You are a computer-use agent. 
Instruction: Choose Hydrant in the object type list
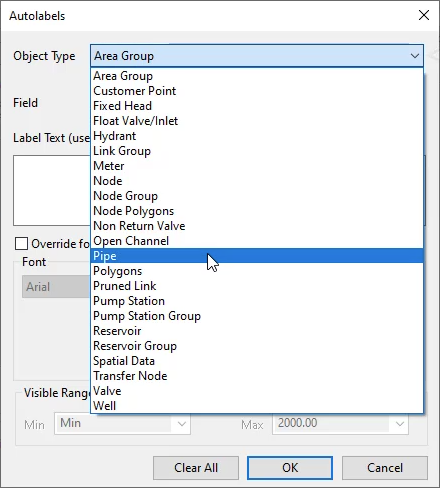point(257,136)
